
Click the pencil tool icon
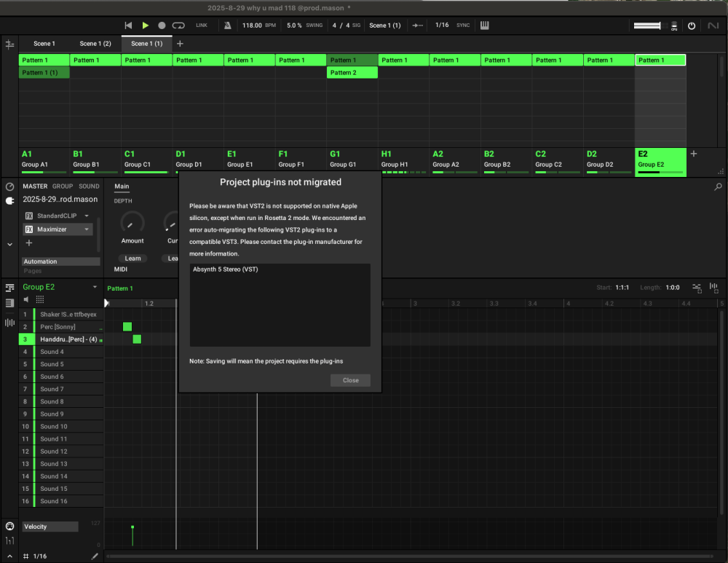click(94, 556)
